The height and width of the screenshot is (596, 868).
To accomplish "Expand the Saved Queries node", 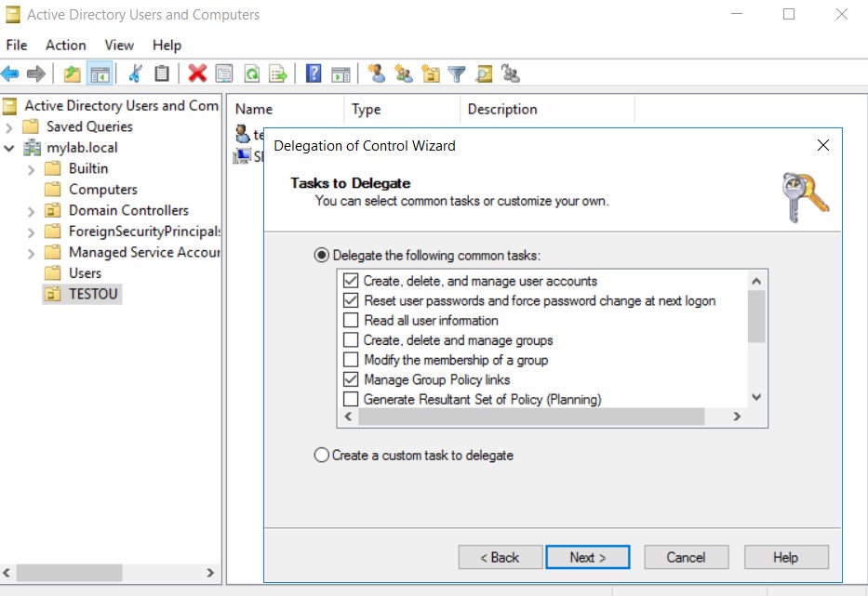I will point(9,127).
